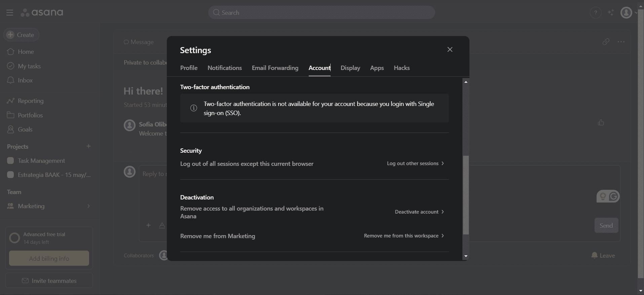Screen dimensions: 644x295
Task: Click the info icon in two-factor notice
Action: click(193, 108)
